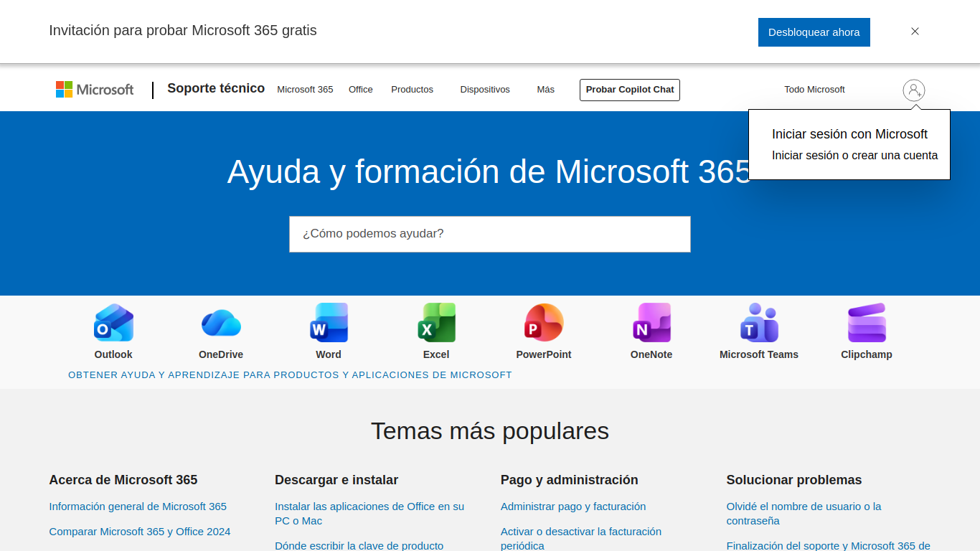Open Instalar las aplicaciones de Office link
980x551 pixels.
tap(369, 514)
